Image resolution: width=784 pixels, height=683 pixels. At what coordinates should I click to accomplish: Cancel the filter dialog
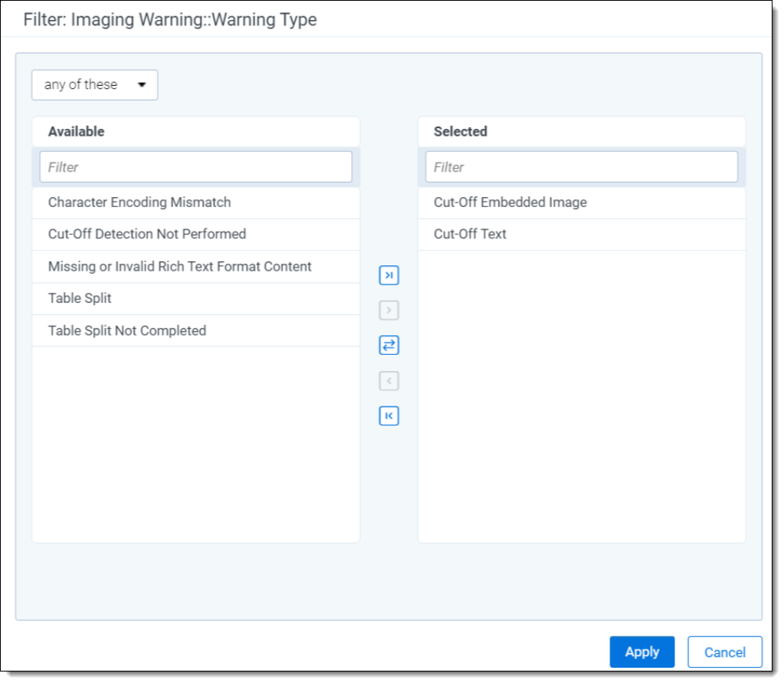click(724, 652)
